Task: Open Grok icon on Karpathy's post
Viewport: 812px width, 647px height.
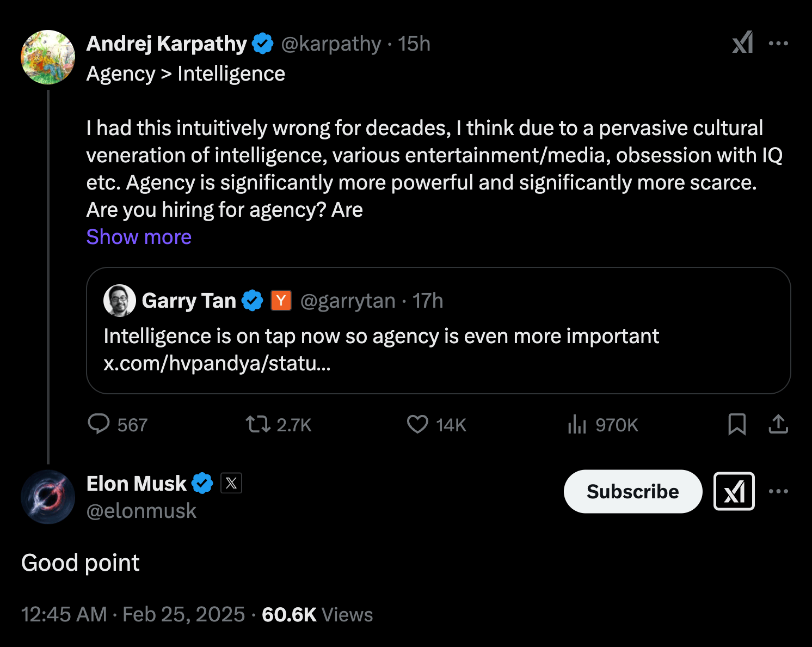Action: [743, 42]
